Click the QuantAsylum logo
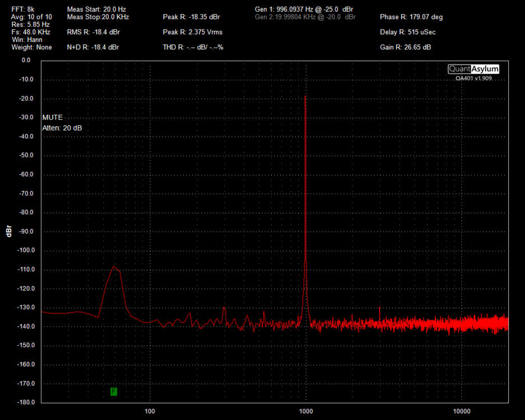This screenshot has height=420, width=525. point(473,69)
